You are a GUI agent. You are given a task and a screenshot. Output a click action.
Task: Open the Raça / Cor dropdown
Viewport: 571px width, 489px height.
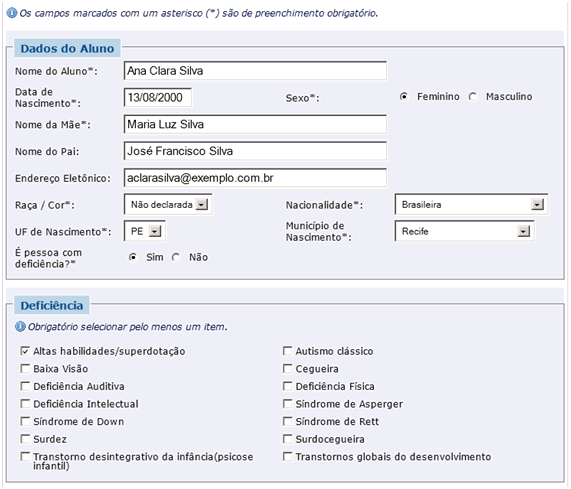tap(168, 205)
